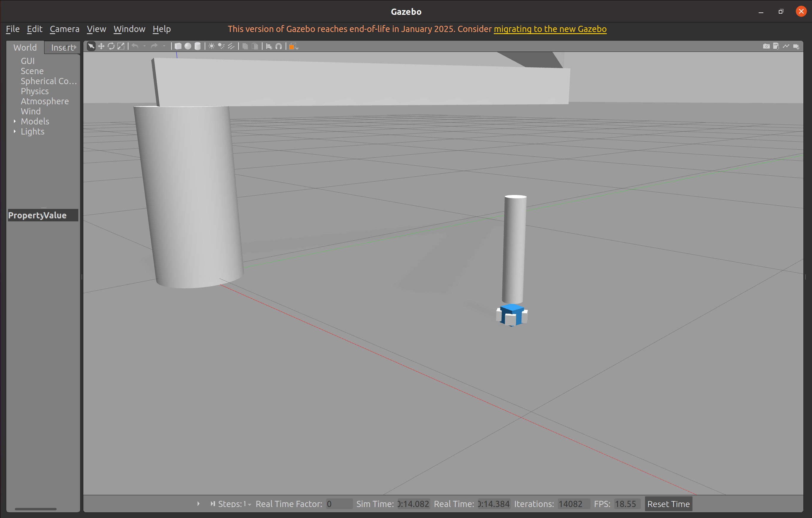Image resolution: width=812 pixels, height=518 pixels.
Task: Insert a cylinder shape
Action: [x=198, y=46]
